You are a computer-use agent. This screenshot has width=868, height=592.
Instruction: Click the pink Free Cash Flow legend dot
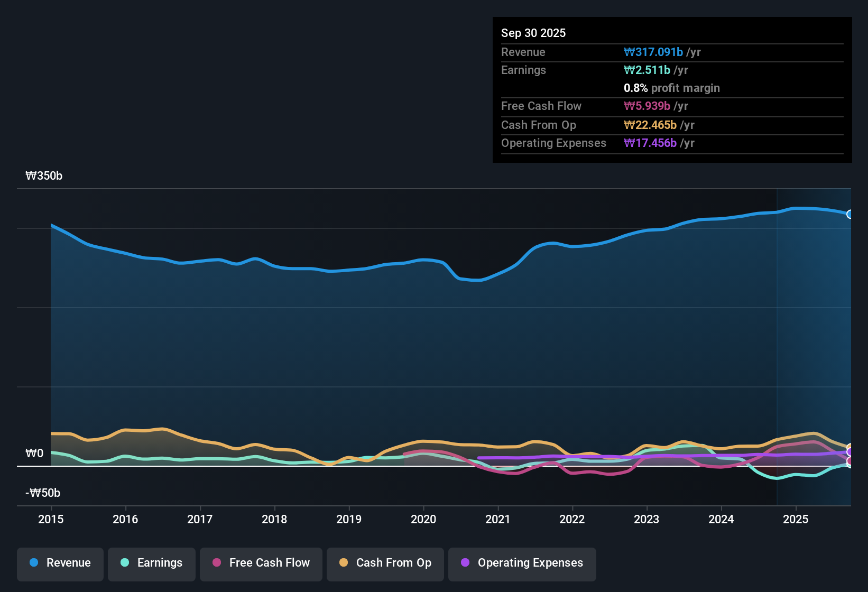tap(216, 563)
